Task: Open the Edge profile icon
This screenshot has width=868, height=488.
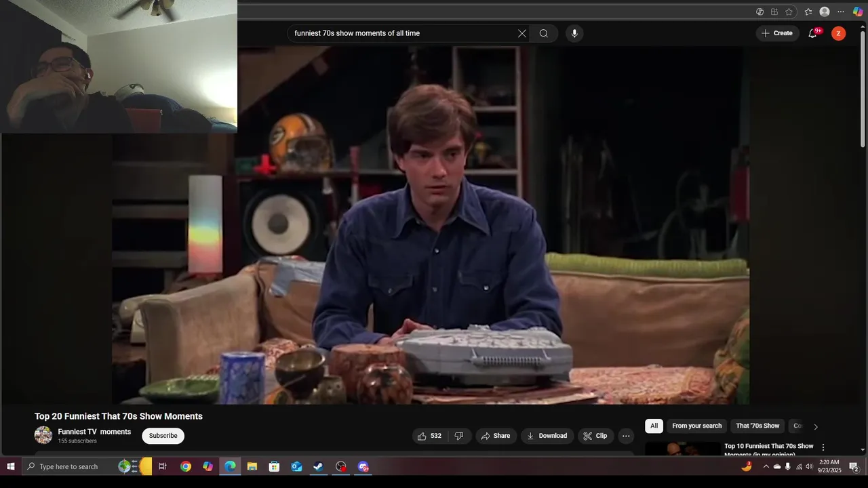Action: (x=825, y=12)
